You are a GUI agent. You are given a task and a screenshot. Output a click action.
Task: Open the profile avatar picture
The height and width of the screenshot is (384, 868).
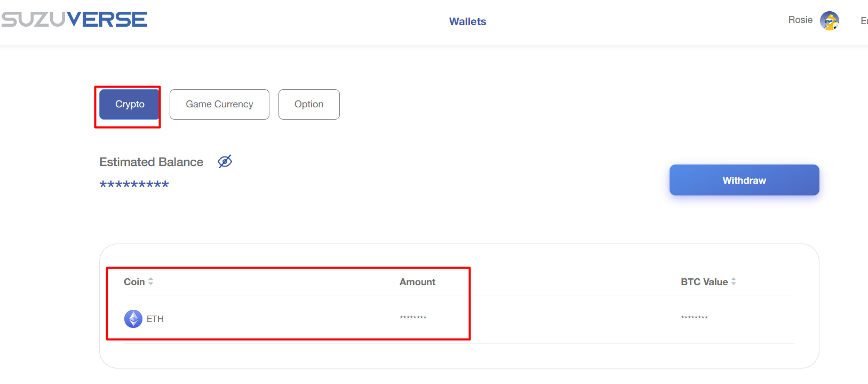(x=829, y=21)
